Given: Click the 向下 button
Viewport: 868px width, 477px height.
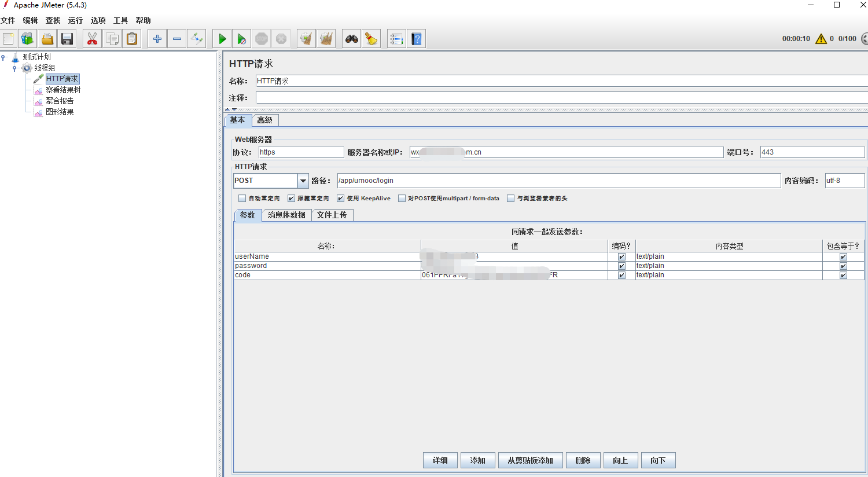Looking at the screenshot, I should pos(658,460).
